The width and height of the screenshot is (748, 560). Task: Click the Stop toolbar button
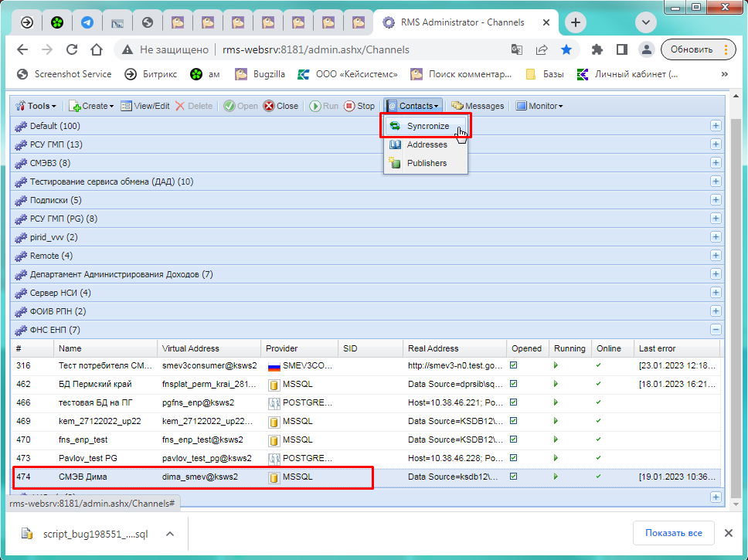click(359, 106)
